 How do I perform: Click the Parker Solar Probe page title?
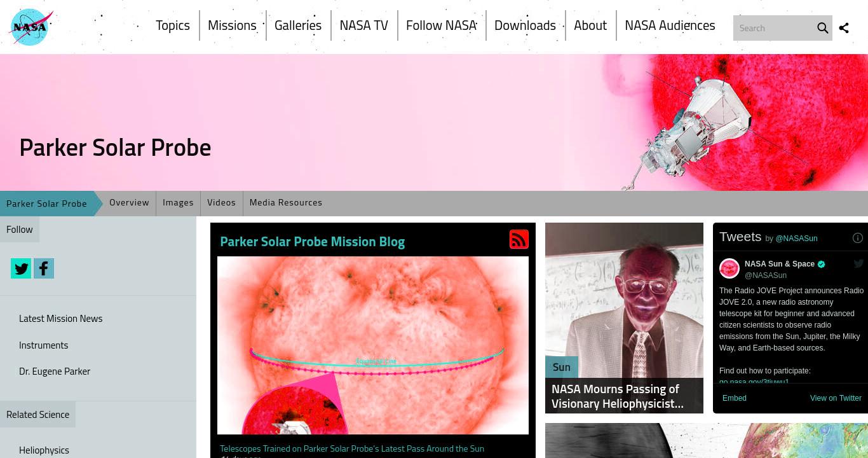click(115, 148)
